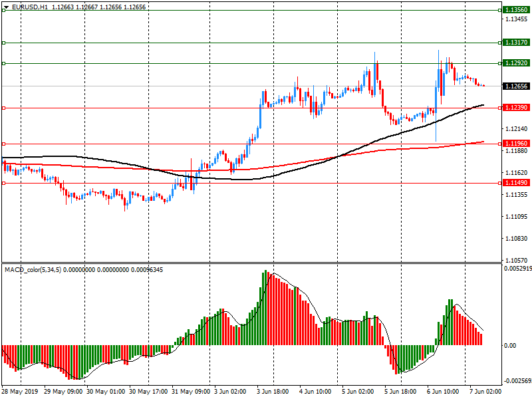Click right handle of 1.13170 green line

(500, 43)
